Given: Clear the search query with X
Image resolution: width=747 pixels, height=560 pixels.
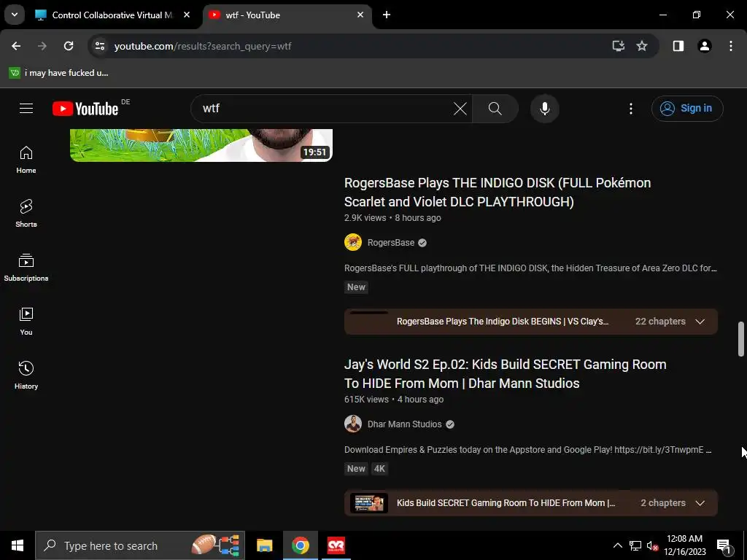Looking at the screenshot, I should (460, 109).
